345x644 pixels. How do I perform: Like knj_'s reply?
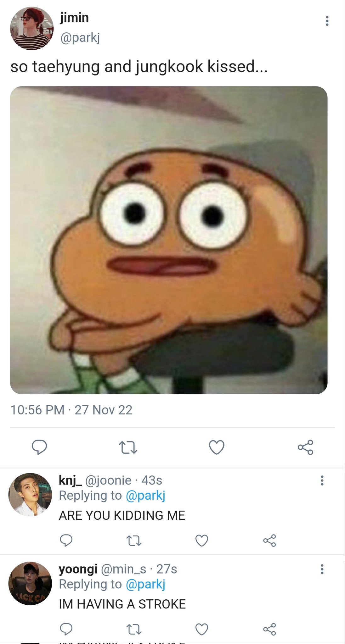pos(202,541)
